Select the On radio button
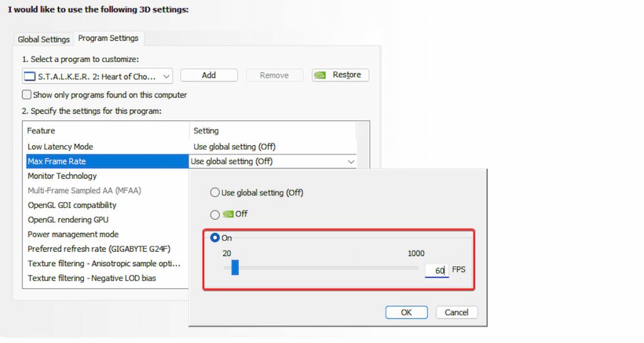Viewport: 644px width, 343px height. pyautogui.click(x=215, y=238)
